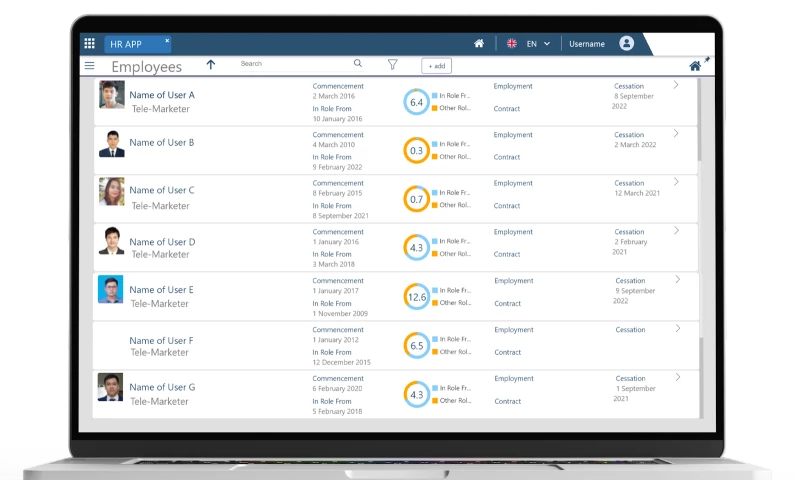The image size is (800, 480).
Task: Open the filter funnel icon
Action: (392, 64)
